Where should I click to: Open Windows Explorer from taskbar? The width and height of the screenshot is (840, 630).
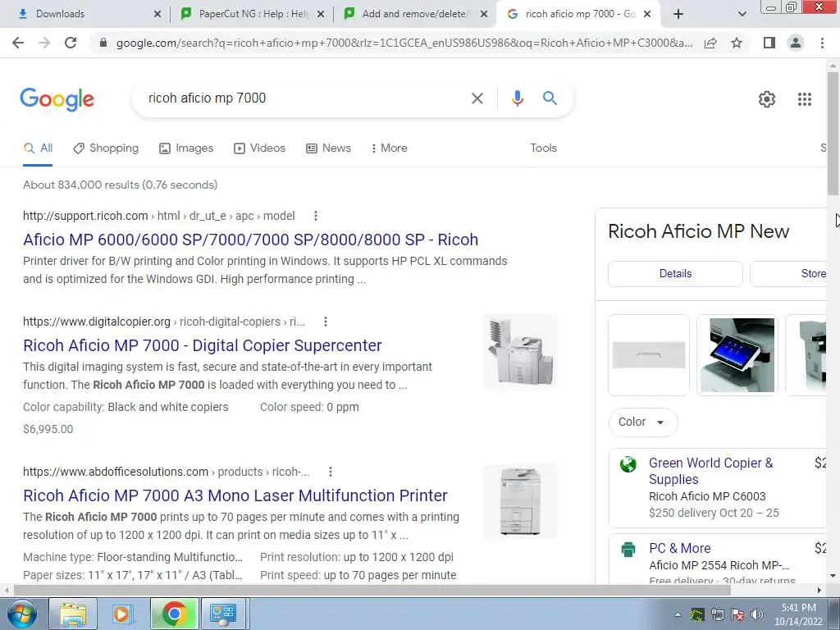tap(73, 614)
